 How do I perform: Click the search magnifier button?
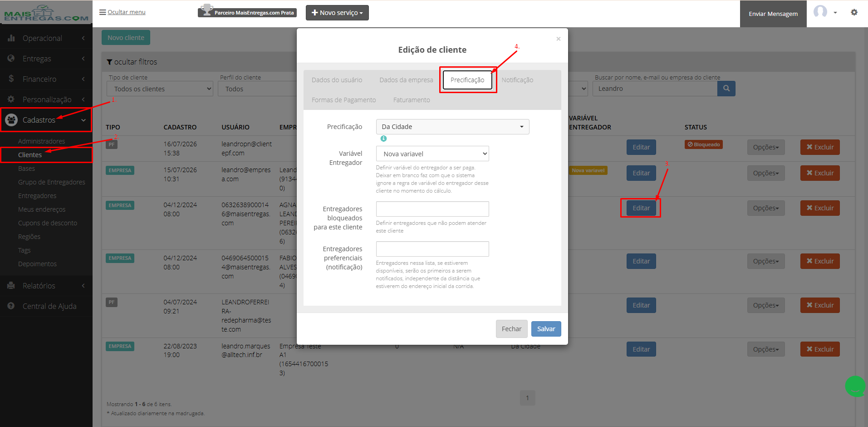[x=726, y=89]
